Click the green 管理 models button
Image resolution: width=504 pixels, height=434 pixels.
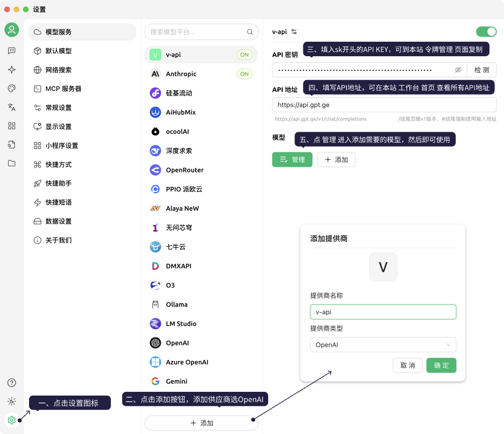(x=292, y=160)
